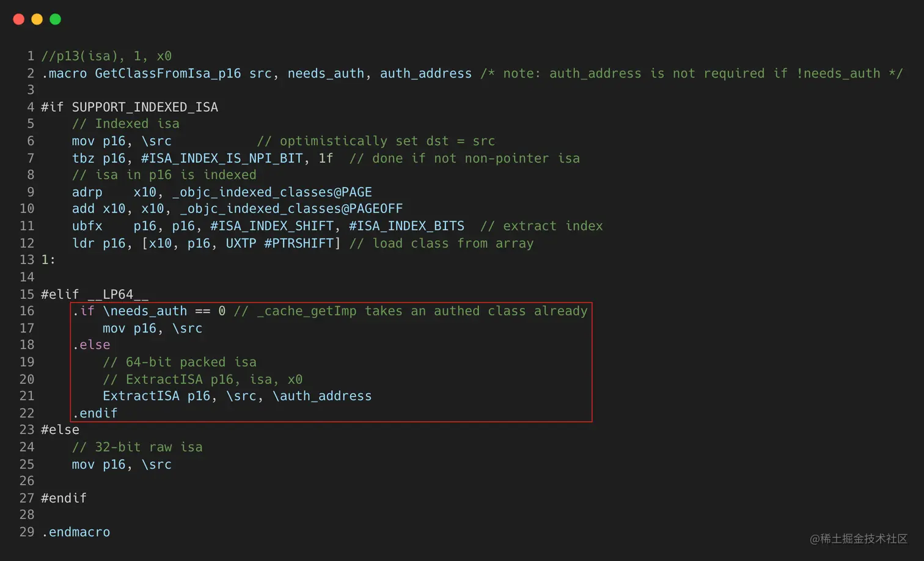The image size is (924, 561).
Task: Click the yellow minimize window button
Action: (x=37, y=20)
